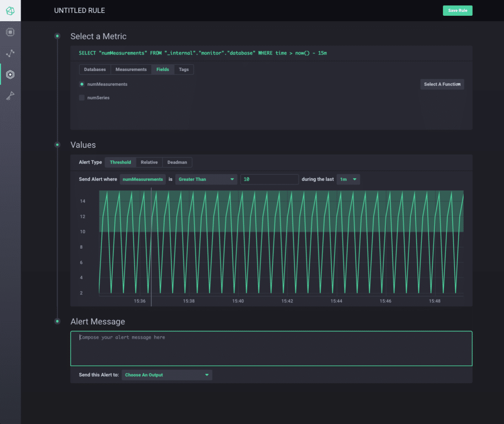The image size is (504, 424).
Task: Switch to the Measurements tab
Action: [x=131, y=69]
